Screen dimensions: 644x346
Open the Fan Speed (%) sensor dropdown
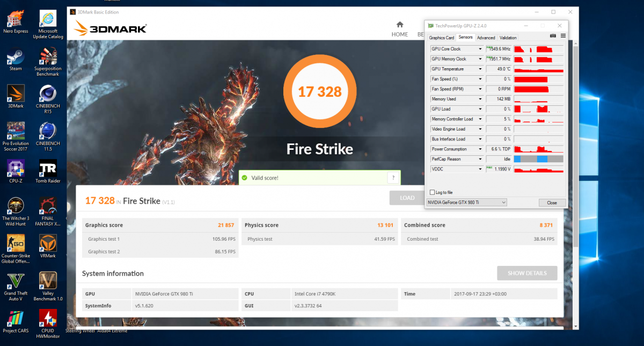point(480,79)
